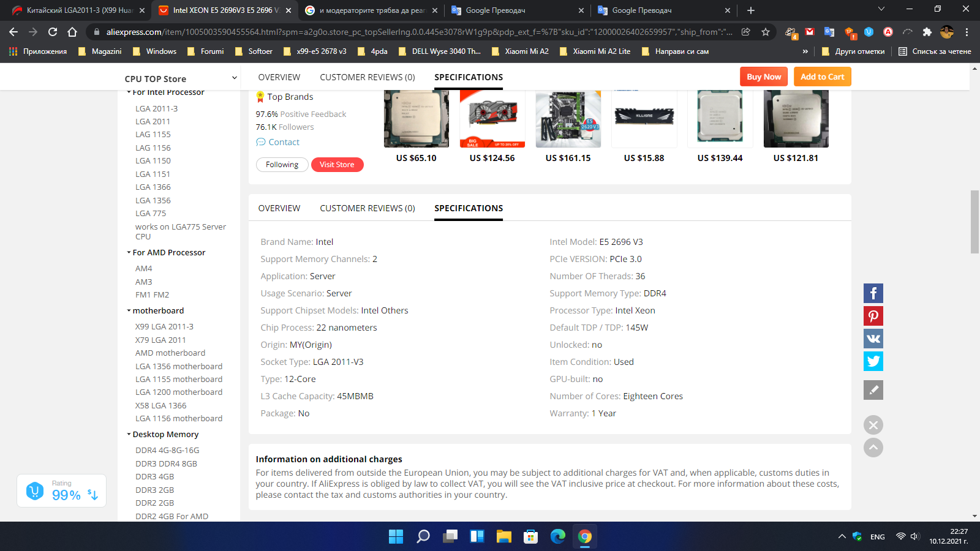Share the product on Facebook
980x551 pixels.
[x=873, y=293]
